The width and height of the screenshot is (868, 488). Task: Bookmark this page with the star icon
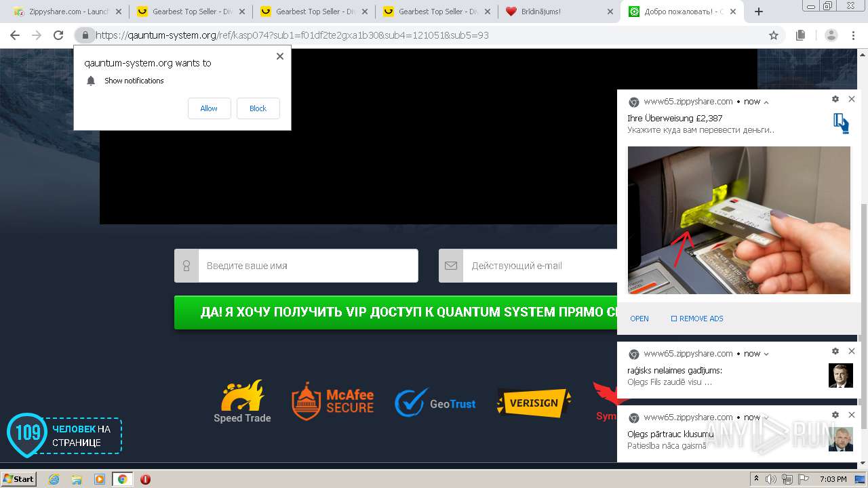(x=774, y=35)
